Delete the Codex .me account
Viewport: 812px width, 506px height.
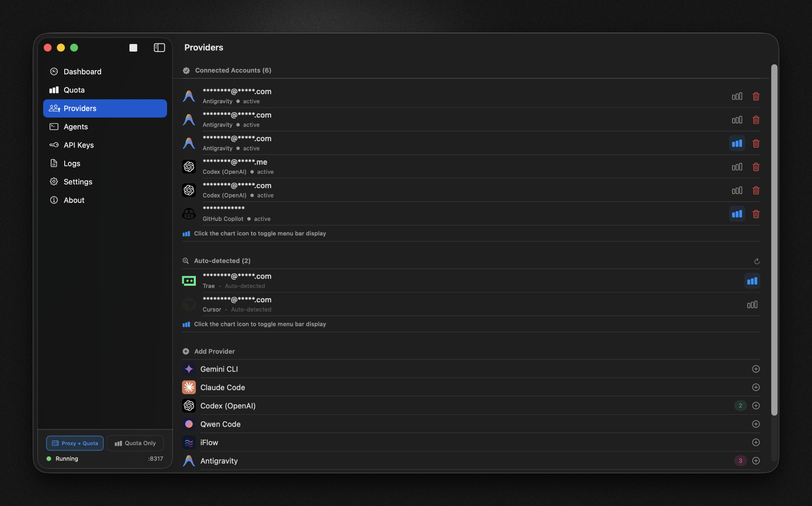756,167
